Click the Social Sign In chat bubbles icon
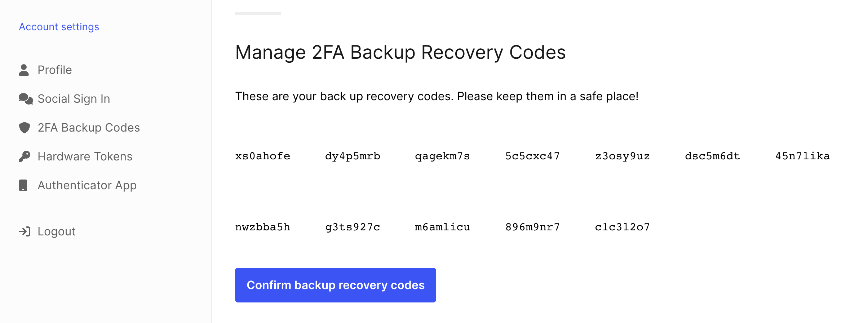 click(x=25, y=98)
